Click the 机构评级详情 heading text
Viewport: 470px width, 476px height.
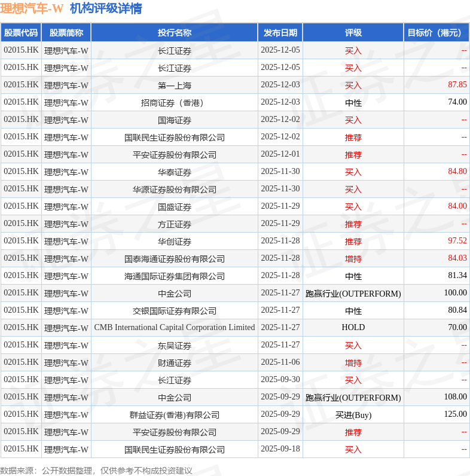(106, 9)
